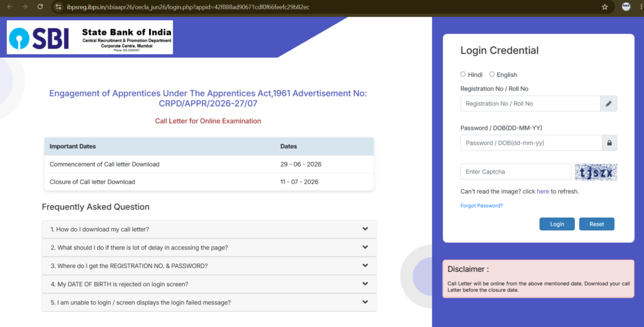Click the browser forward arrow
This screenshot has height=327, width=644.
pyautogui.click(x=25, y=6)
